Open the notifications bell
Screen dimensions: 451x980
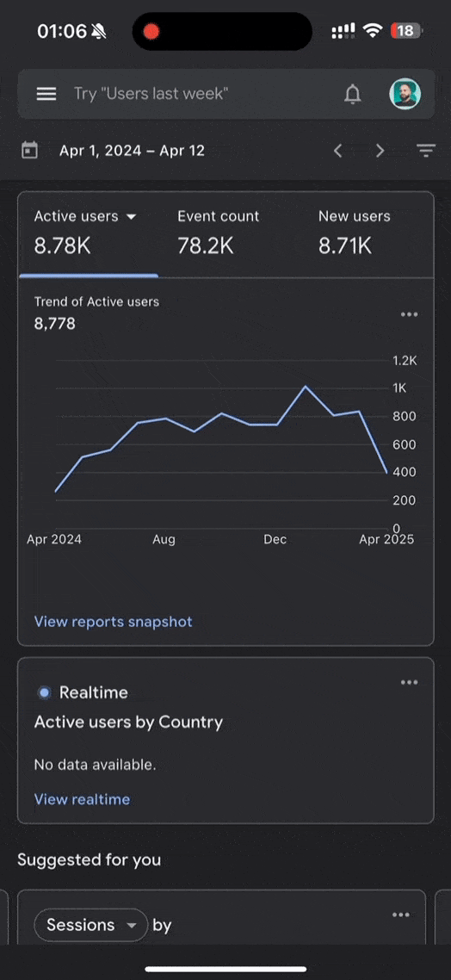353,95
